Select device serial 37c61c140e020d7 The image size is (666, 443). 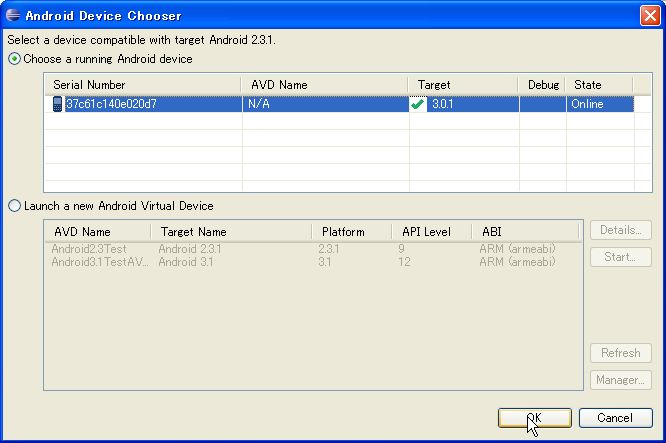(x=111, y=104)
